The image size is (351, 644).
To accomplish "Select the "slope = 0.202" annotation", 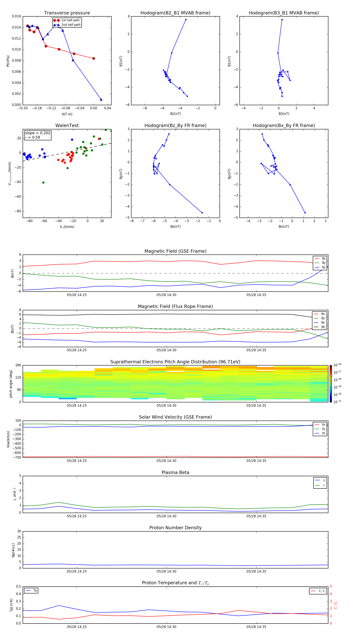I will click(x=37, y=133).
